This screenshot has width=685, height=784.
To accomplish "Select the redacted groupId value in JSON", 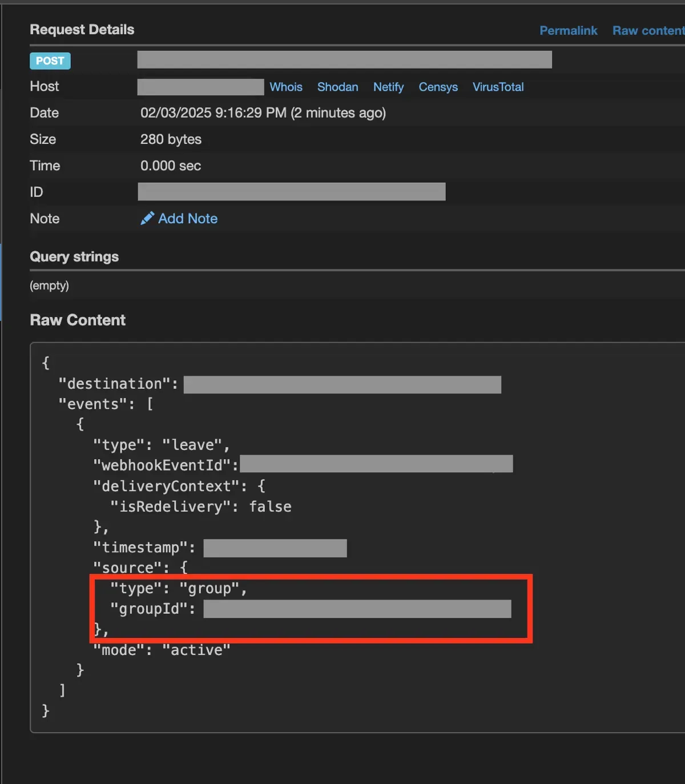I will coord(357,609).
